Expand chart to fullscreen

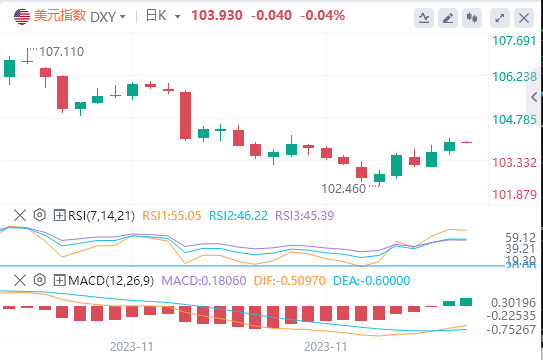tap(500, 18)
